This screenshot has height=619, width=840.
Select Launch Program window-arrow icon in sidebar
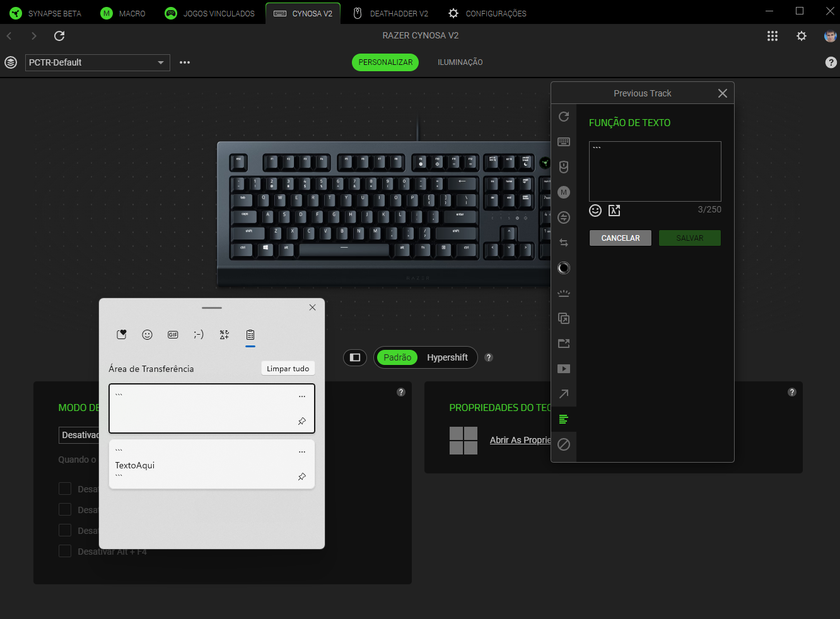pyautogui.click(x=564, y=318)
